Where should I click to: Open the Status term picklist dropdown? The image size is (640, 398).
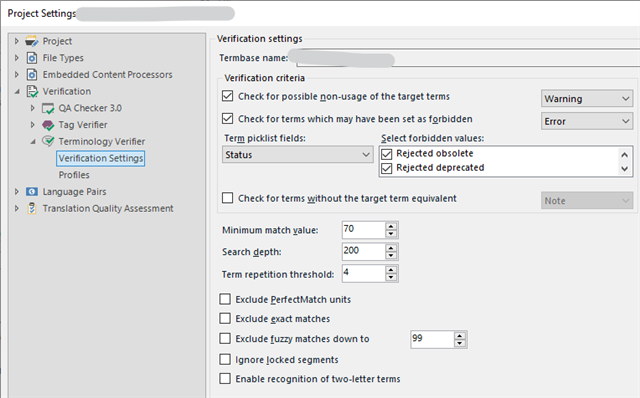click(x=298, y=155)
